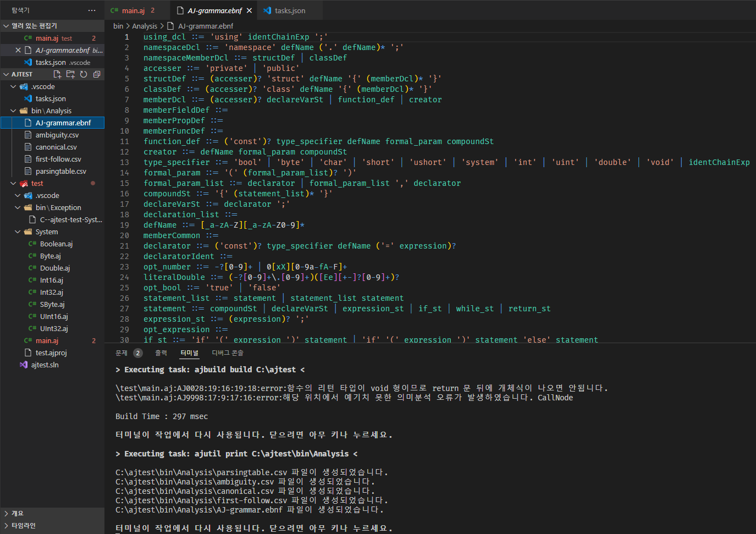Open the Debug Console tab (디버그 콘솔)

228,353
